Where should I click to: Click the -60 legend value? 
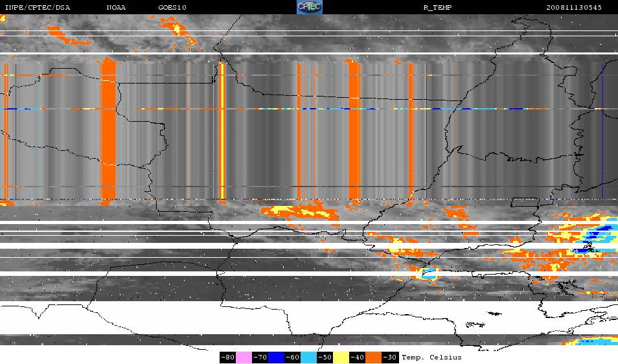tap(292, 358)
